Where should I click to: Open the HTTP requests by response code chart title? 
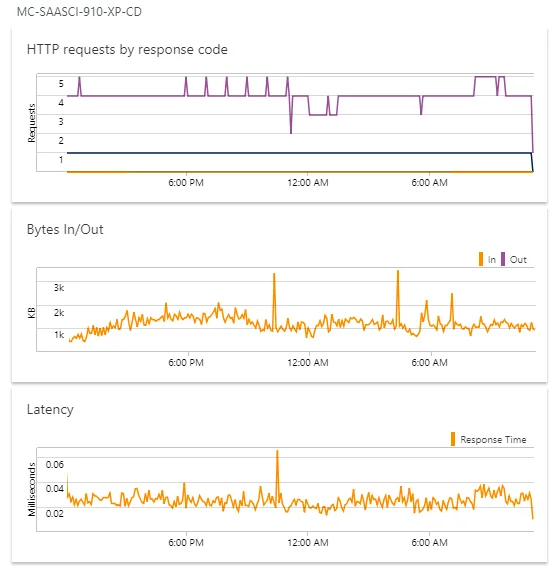click(x=127, y=49)
